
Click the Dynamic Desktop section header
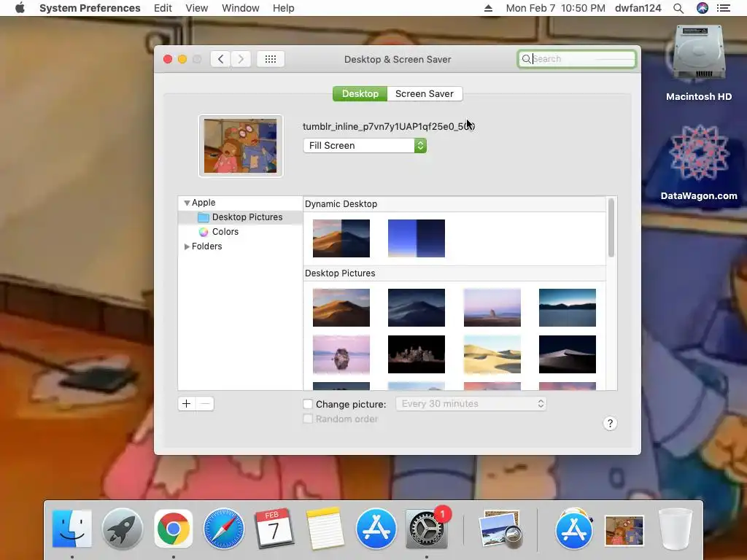click(341, 204)
